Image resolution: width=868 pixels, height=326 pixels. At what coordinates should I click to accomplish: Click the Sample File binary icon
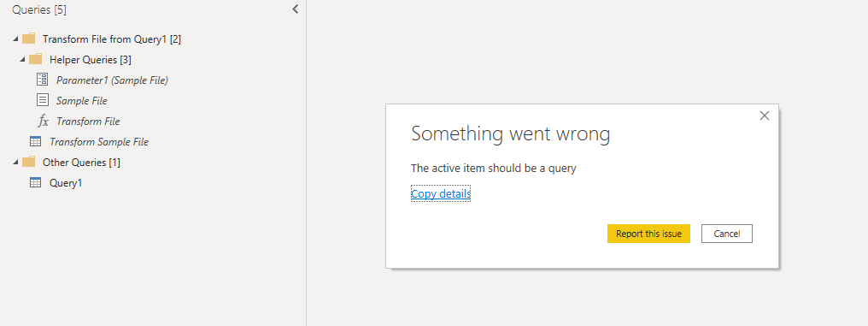(x=42, y=100)
